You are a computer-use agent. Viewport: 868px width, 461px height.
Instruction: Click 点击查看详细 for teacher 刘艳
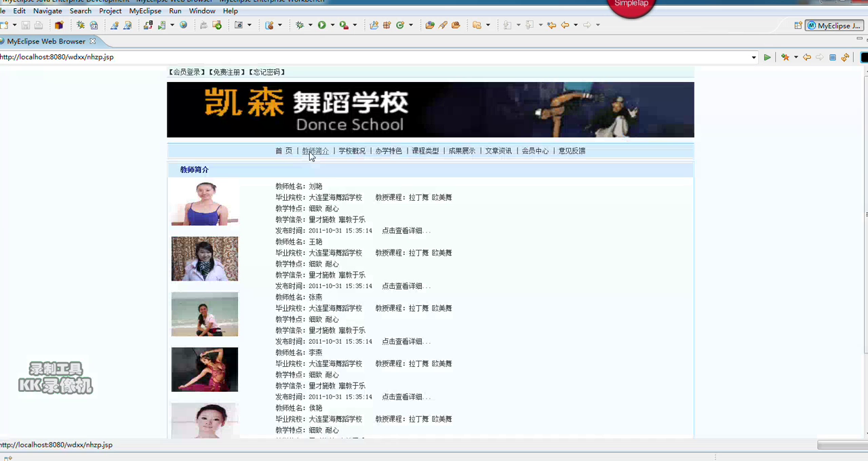pyautogui.click(x=406, y=230)
